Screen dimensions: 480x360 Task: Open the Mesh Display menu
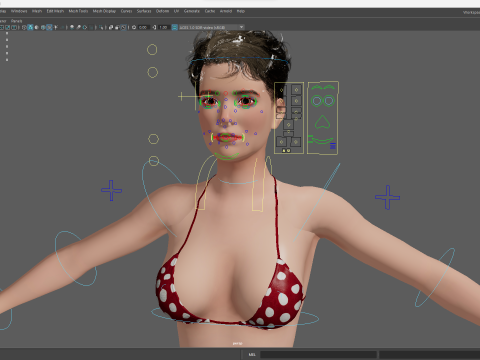tap(104, 11)
